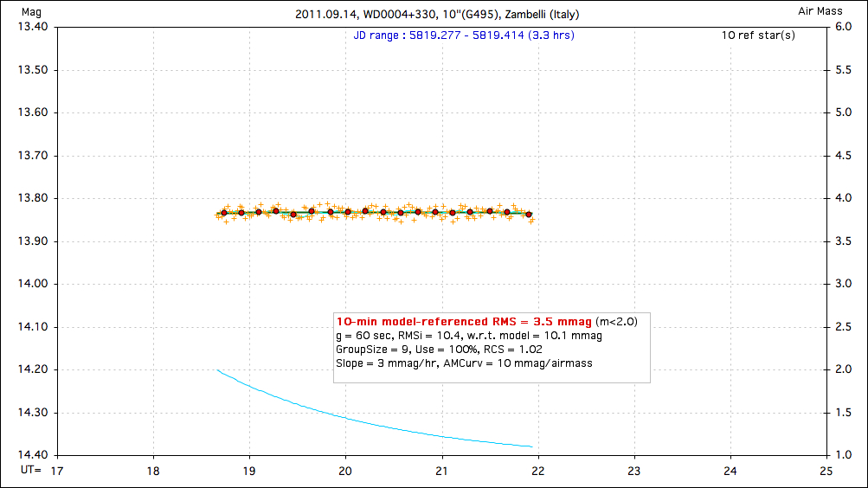
Task: Select the '10 ref star(s)' label
Action: [x=758, y=35]
